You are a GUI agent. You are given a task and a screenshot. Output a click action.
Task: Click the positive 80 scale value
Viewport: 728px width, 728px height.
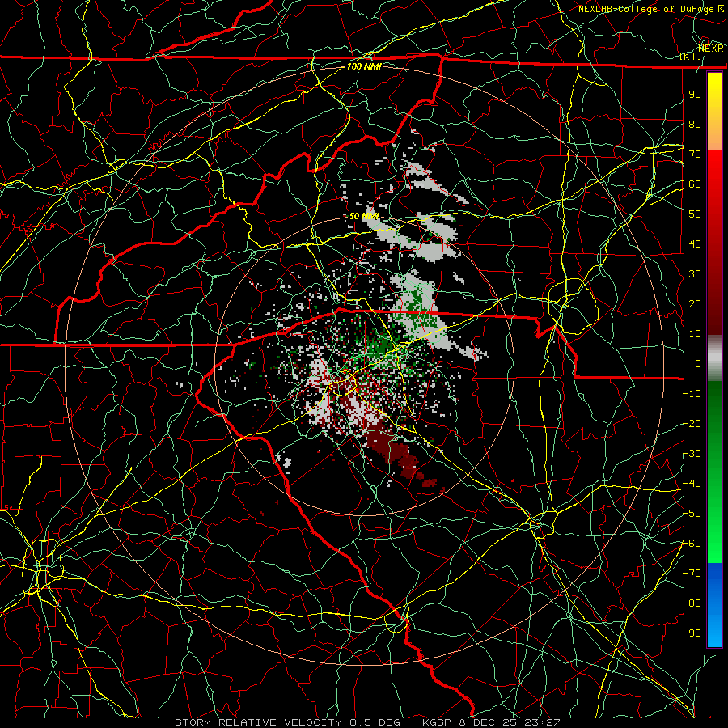pyautogui.click(x=695, y=124)
